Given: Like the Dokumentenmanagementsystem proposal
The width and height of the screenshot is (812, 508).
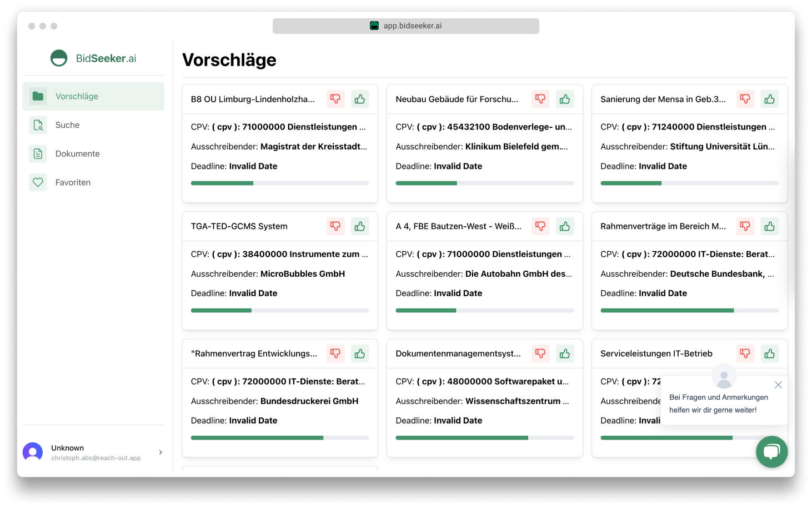Looking at the screenshot, I should pyautogui.click(x=565, y=353).
